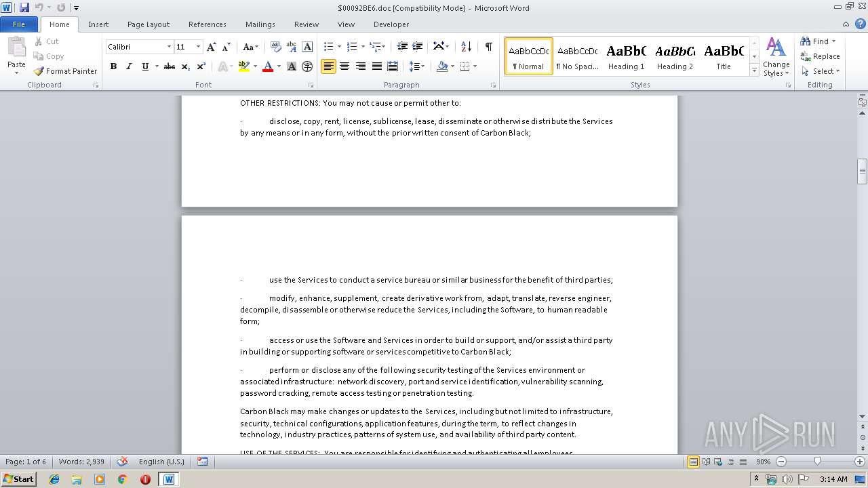Switch to the References tab

[x=208, y=24]
